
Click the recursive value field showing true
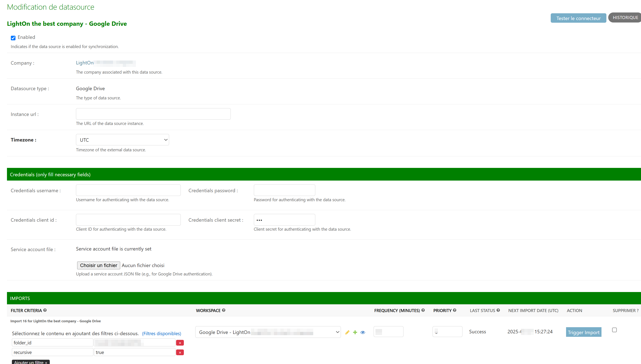point(135,352)
